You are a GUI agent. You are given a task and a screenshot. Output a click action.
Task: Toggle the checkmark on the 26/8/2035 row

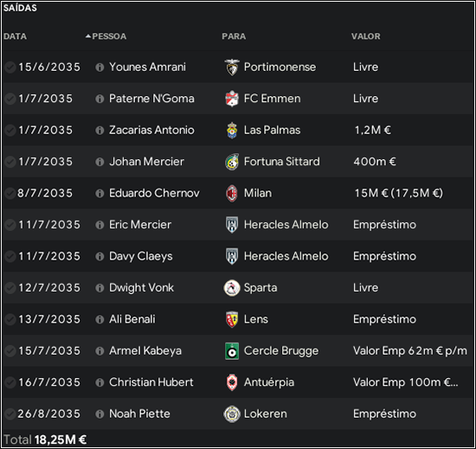[10, 414]
